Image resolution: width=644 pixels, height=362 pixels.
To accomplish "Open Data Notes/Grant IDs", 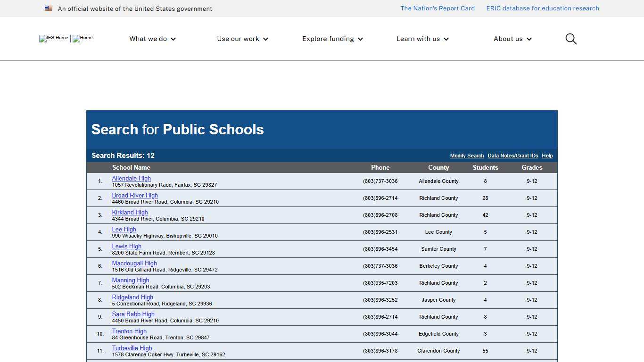I will (512, 156).
